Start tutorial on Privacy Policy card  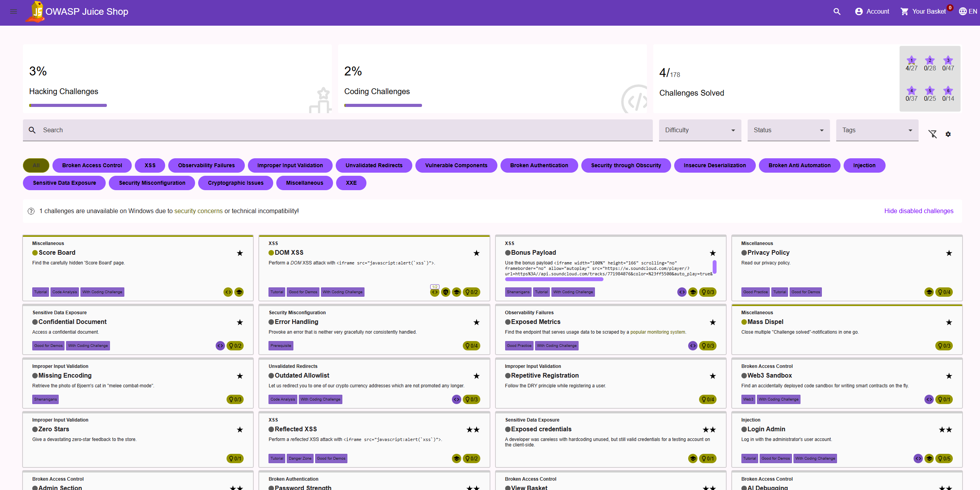pyautogui.click(x=929, y=292)
